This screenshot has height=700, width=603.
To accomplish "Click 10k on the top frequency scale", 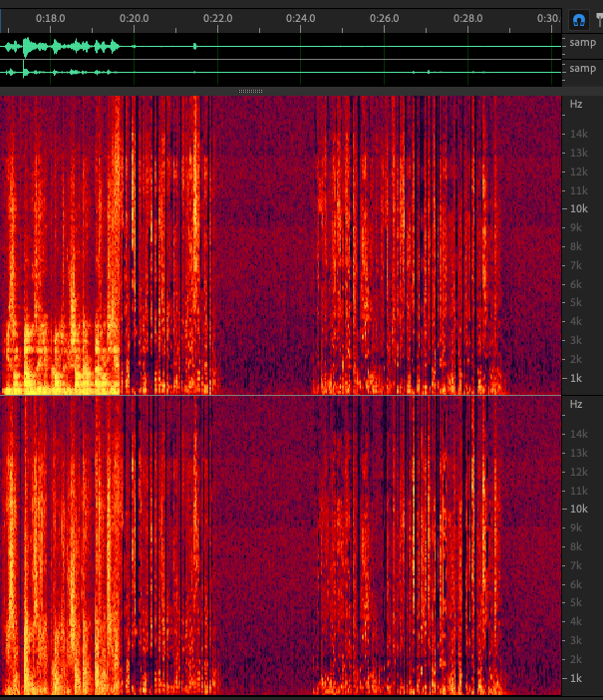I will pos(579,208).
